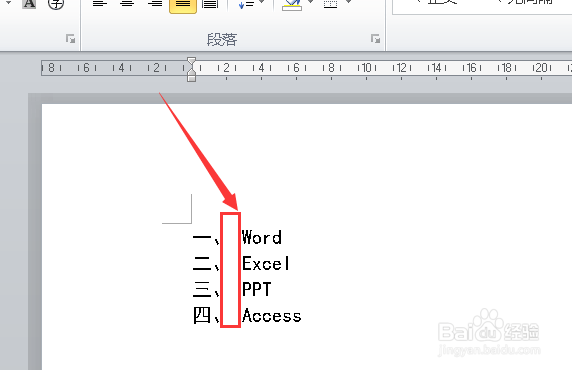The image size is (572, 370).
Task: Open the Font group dialog launcher
Action: tap(70, 38)
